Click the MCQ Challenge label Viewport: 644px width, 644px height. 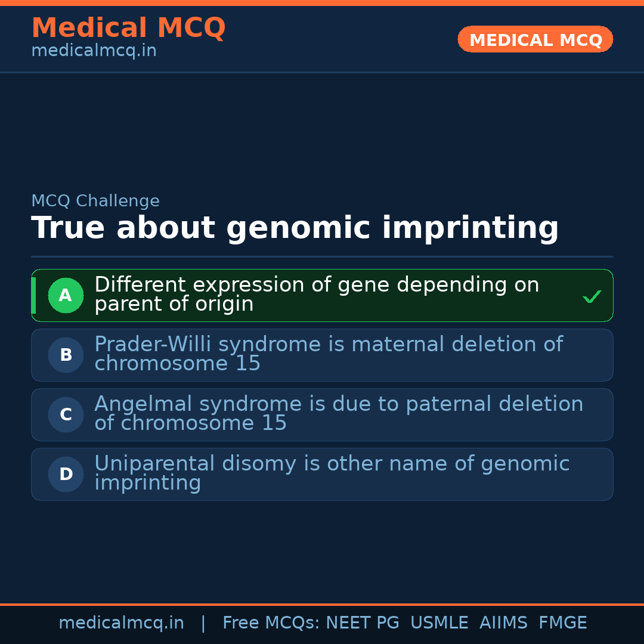(95, 201)
